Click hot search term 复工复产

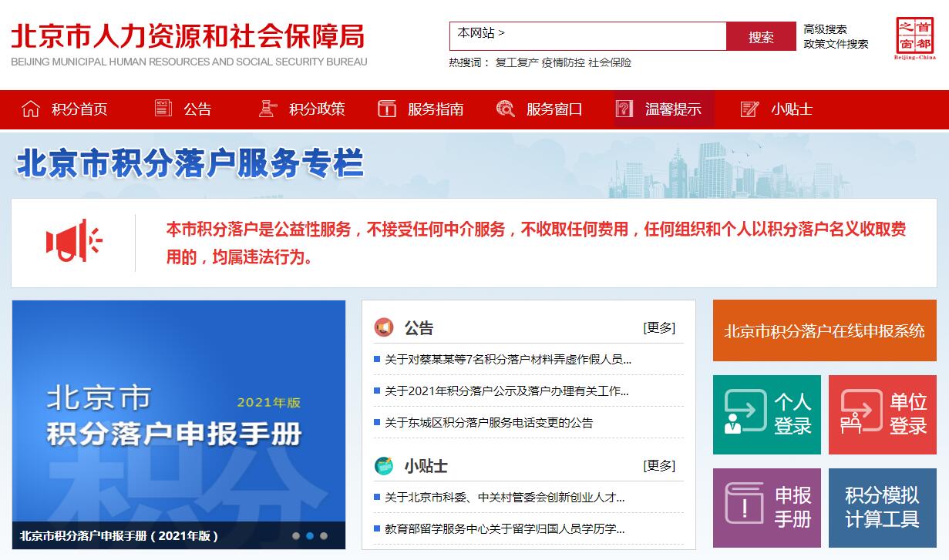(x=517, y=62)
